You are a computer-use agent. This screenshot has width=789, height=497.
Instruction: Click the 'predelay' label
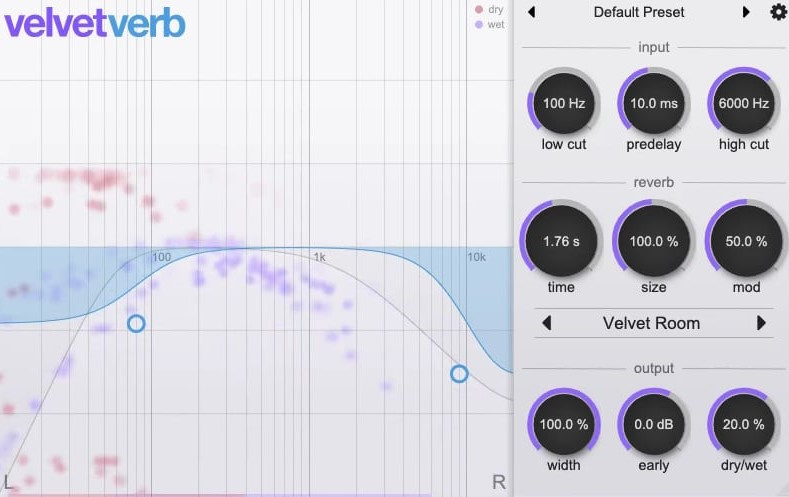pos(654,145)
